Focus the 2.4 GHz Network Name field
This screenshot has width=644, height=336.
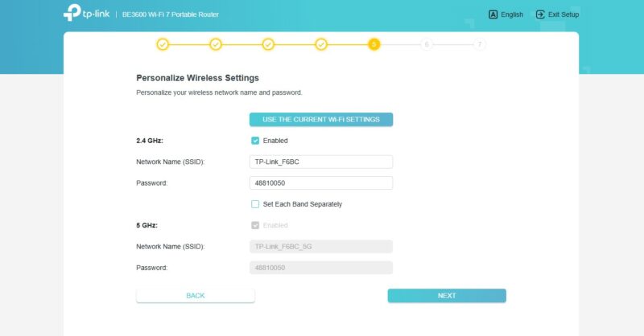coord(321,162)
